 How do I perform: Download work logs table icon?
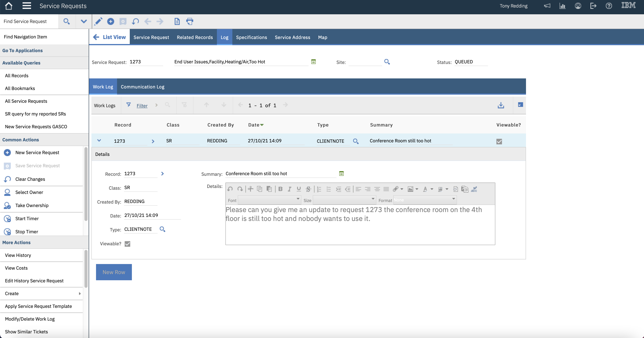(x=501, y=105)
